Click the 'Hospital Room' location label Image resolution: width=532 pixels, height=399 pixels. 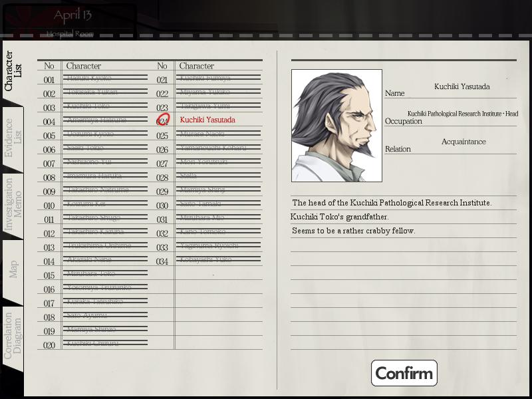(70, 34)
